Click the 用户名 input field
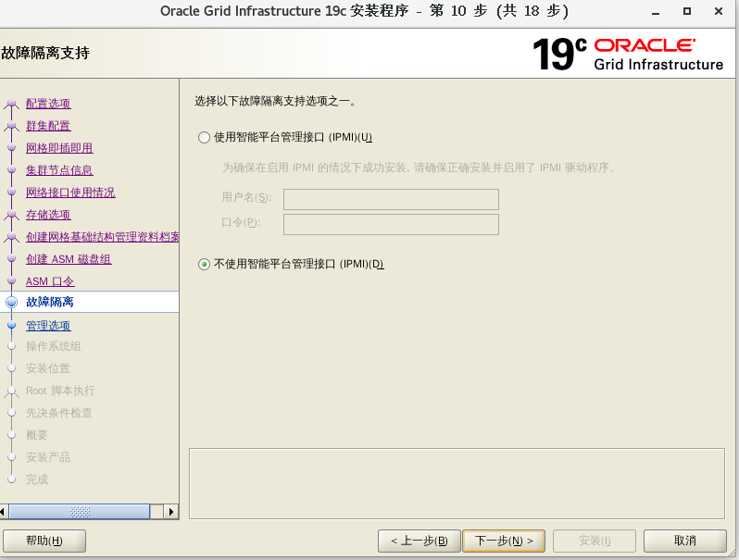 391,199
